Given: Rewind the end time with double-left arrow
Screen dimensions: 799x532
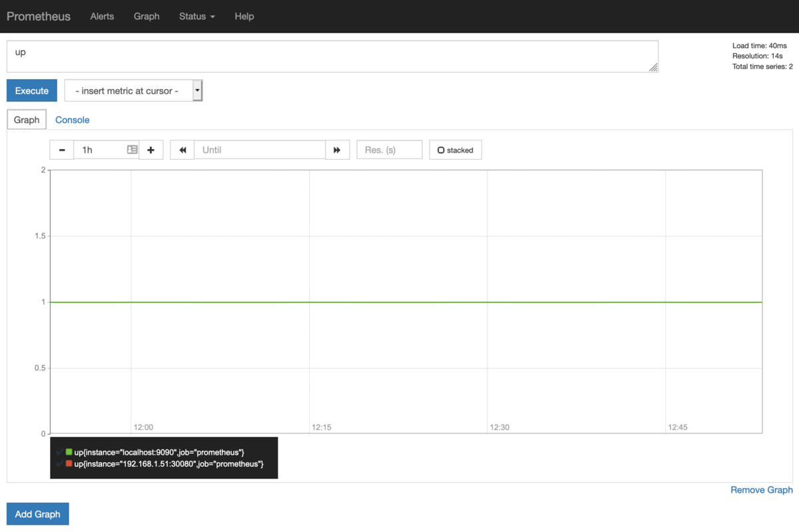Looking at the screenshot, I should [x=182, y=150].
